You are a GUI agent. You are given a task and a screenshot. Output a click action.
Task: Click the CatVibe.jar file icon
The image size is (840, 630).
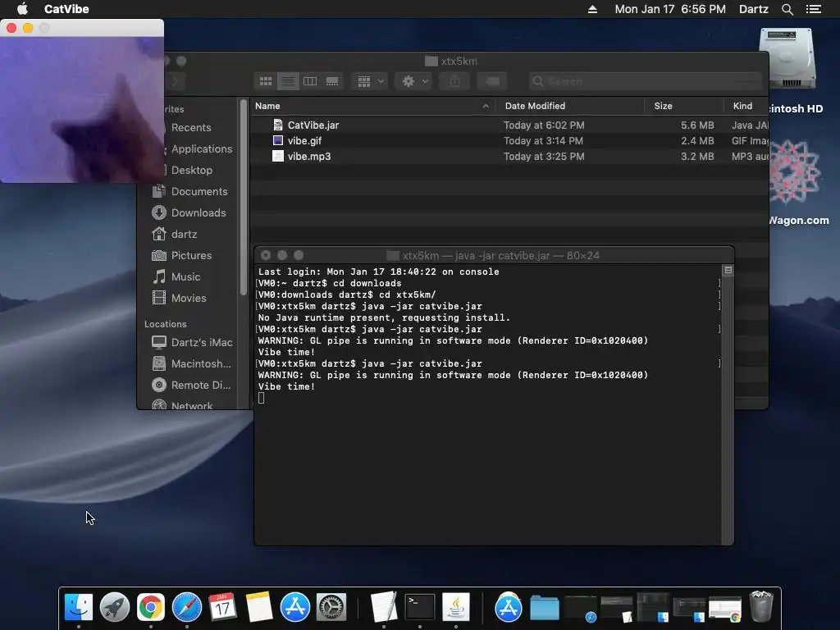point(277,125)
